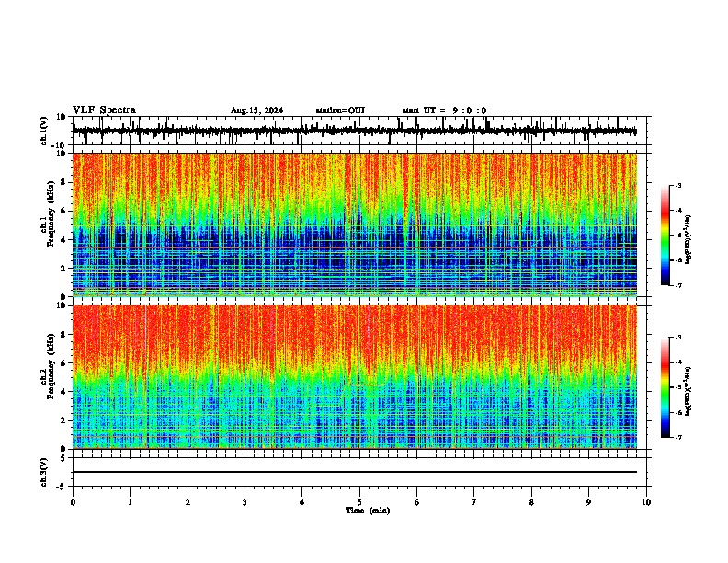Click time axis tick label "1"
The height and width of the screenshot is (563, 728).
pyautogui.click(x=130, y=502)
